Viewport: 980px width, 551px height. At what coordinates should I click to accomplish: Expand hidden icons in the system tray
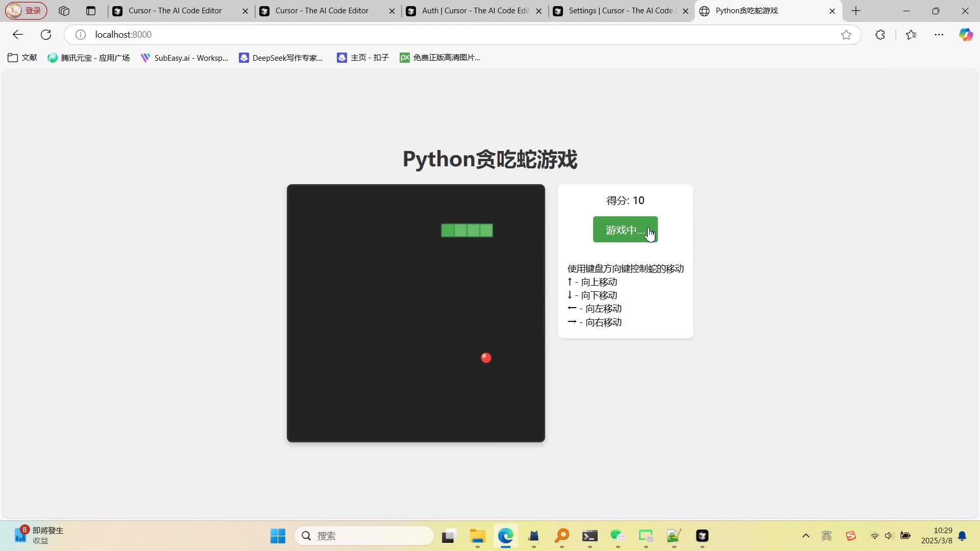pyautogui.click(x=805, y=536)
